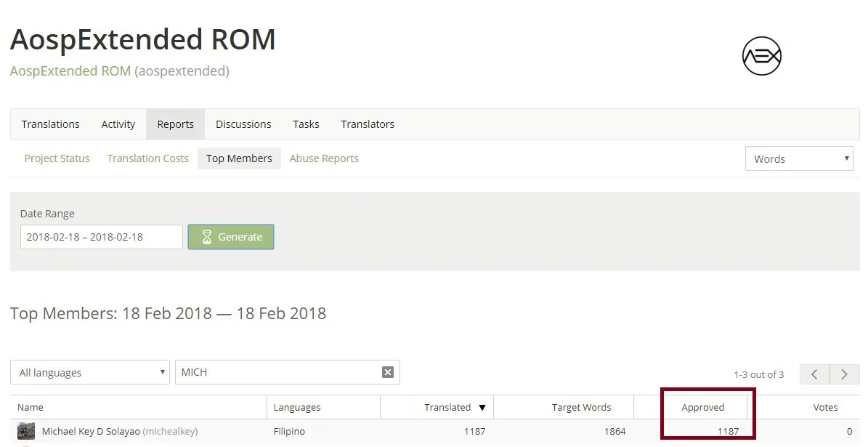Open the Translators tab
This screenshot has height=447, width=868.
368,124
